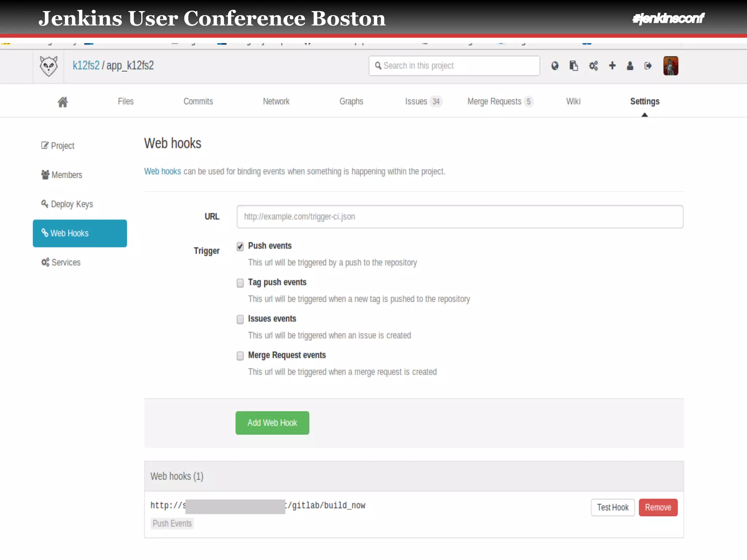
Task: Enable the Tag push events checkbox
Action: coord(240,283)
